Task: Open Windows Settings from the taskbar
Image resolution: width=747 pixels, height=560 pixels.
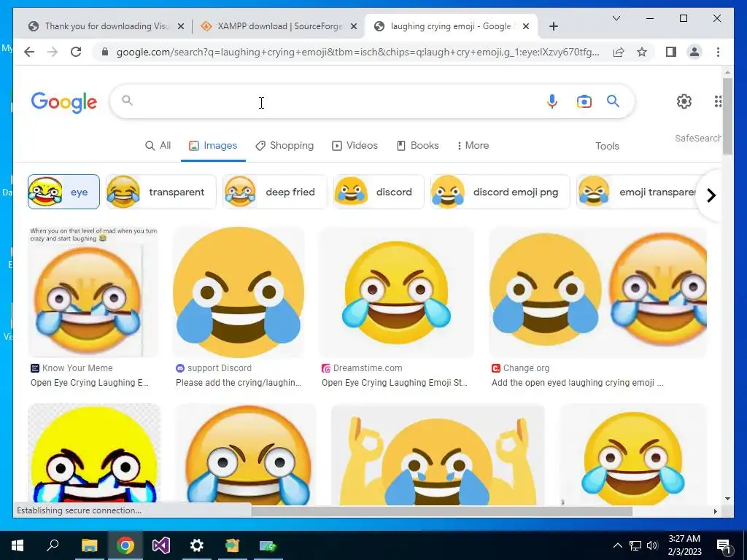Action: [x=196, y=545]
